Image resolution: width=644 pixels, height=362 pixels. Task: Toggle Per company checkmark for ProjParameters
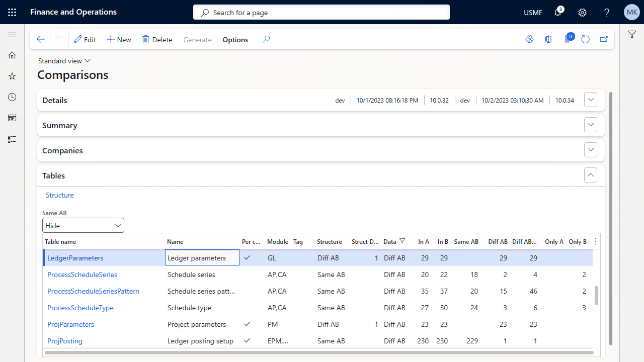(x=247, y=324)
